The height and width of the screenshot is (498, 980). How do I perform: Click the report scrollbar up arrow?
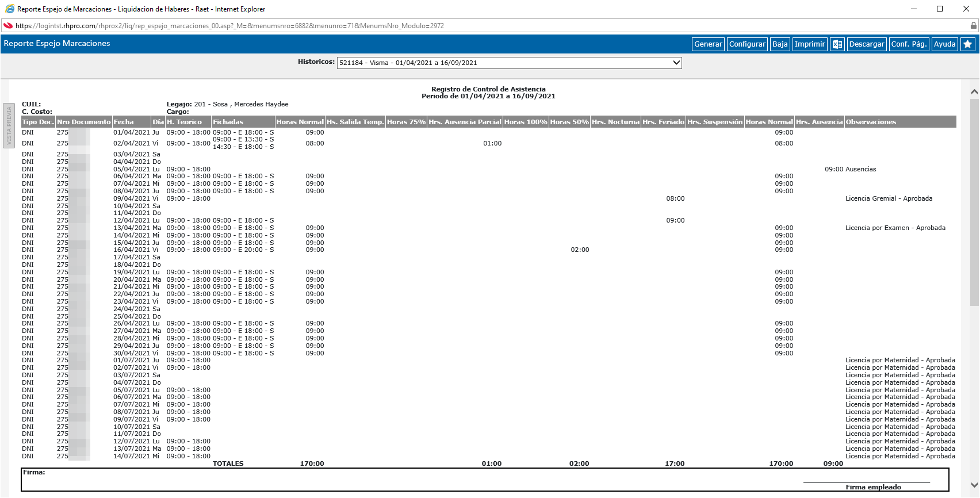coord(974,92)
